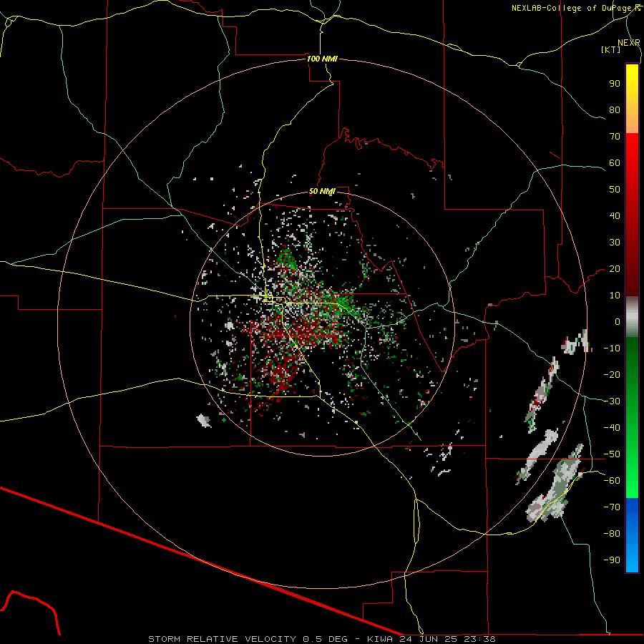
Task: Pick the bright green segment near -60
Action: [x=632, y=481]
